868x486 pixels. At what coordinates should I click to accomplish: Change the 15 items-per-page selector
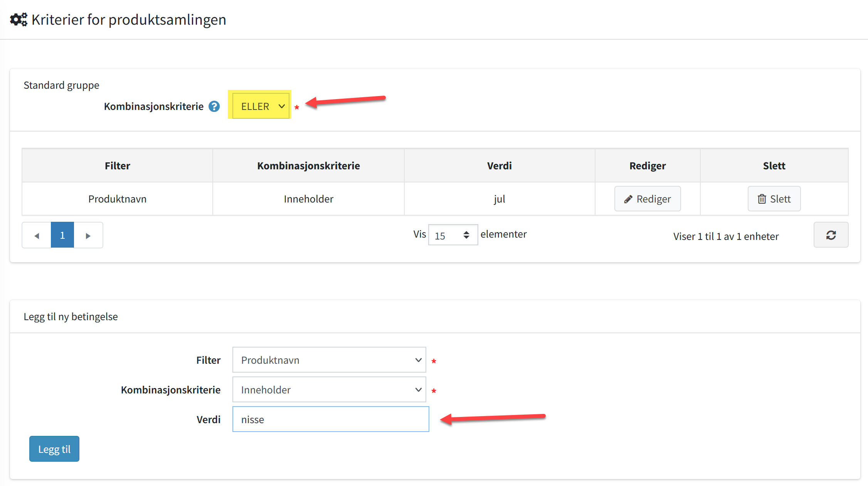click(453, 235)
